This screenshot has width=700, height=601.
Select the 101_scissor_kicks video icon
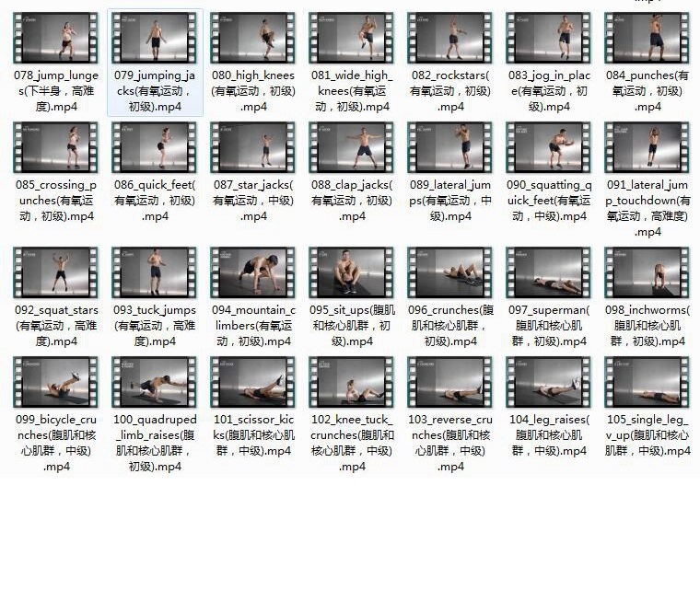(253, 383)
